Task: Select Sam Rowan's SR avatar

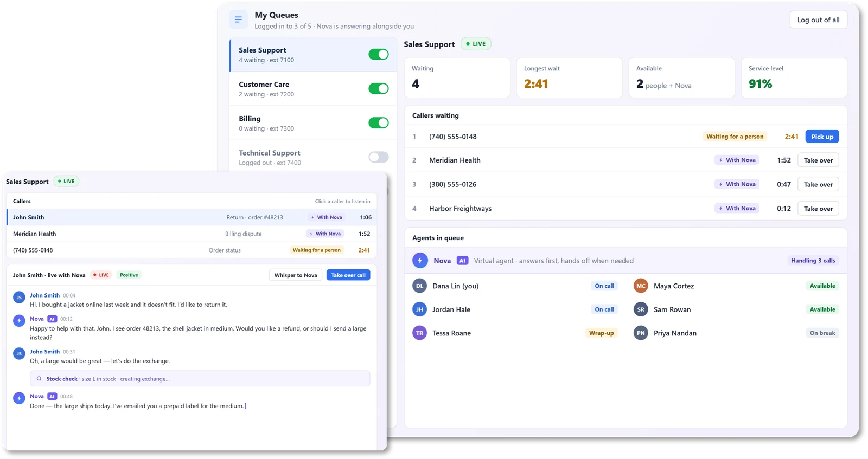Action: (641, 309)
